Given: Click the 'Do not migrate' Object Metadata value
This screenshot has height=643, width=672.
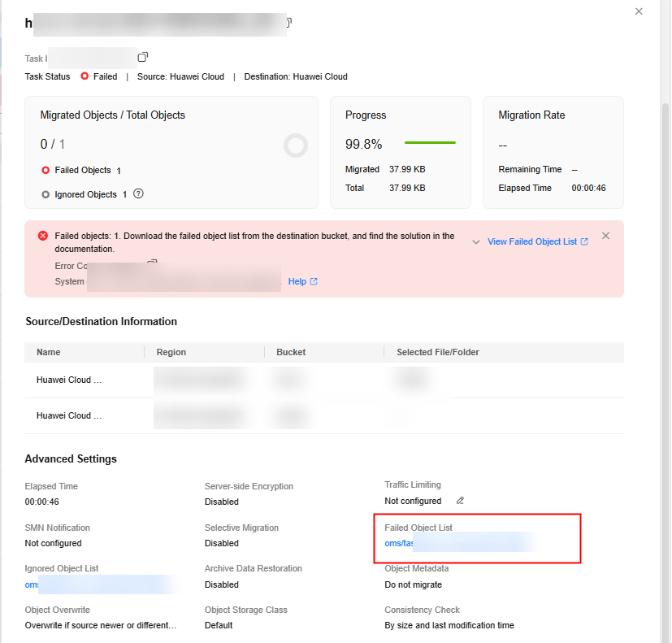Looking at the screenshot, I should [x=413, y=584].
